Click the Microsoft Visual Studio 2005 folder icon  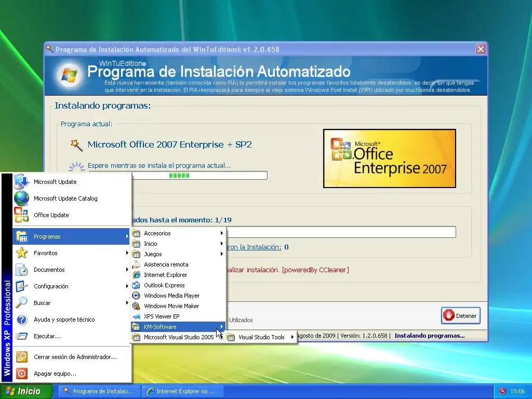point(137,337)
